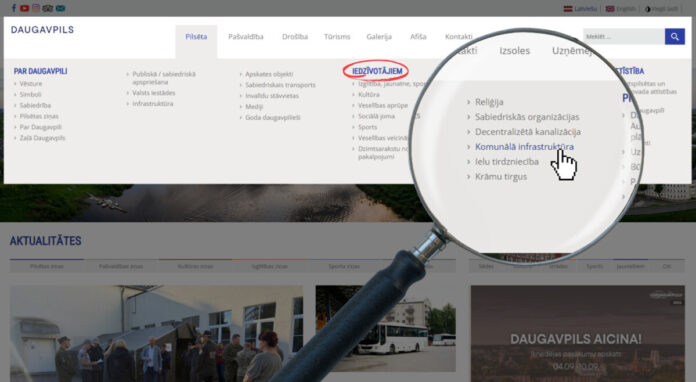696x382 pixels.
Task: Open the Vēsture link
Action: 31,83
